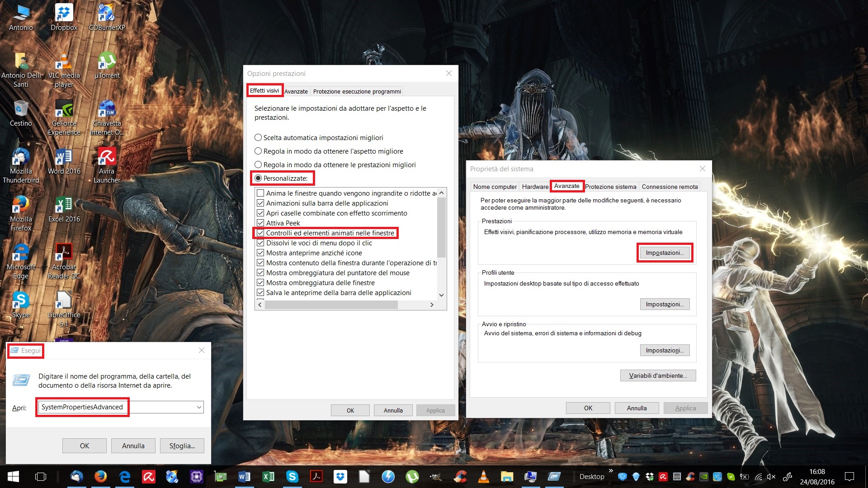Uncheck Mostra anteprime anziché icone
The image size is (868, 488).
(x=260, y=253)
